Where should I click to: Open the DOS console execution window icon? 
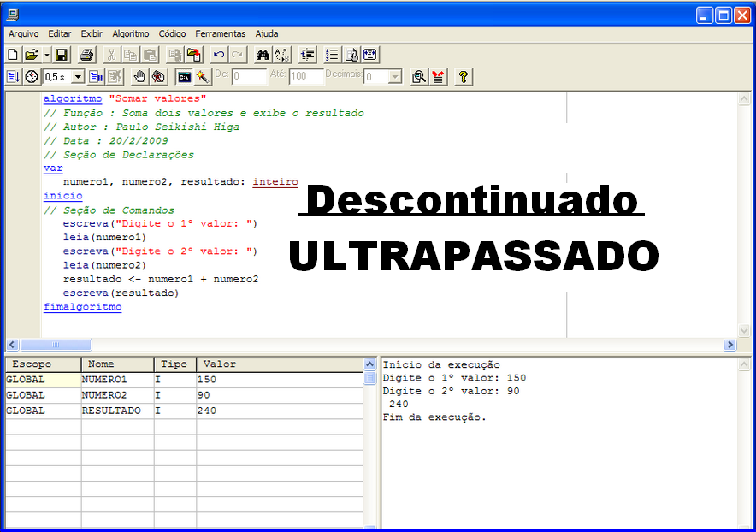click(x=185, y=76)
